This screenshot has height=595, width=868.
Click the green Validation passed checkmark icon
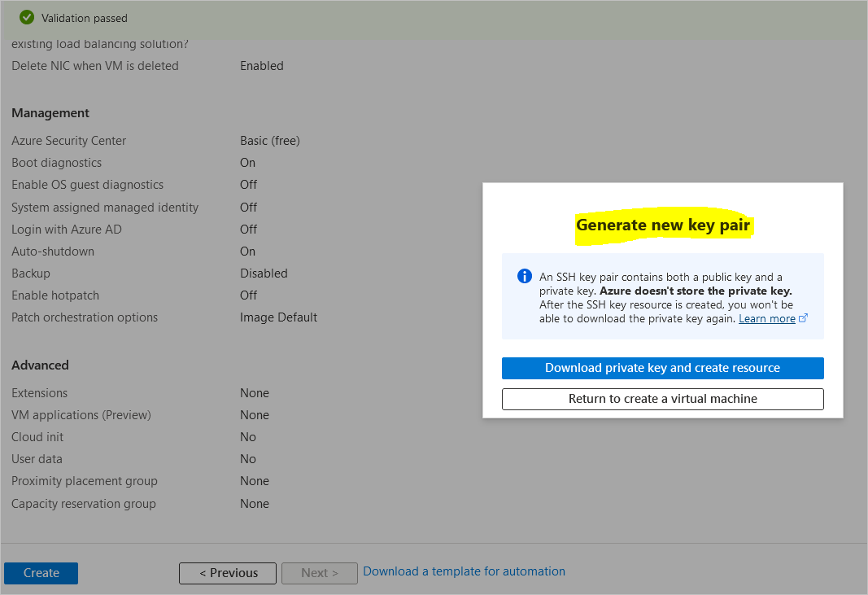tap(27, 18)
